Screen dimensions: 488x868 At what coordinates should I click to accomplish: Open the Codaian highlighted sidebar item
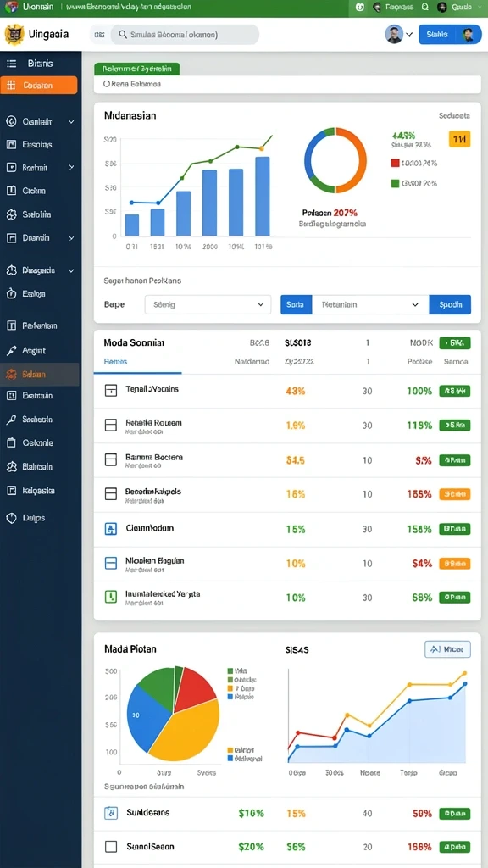coord(39,86)
